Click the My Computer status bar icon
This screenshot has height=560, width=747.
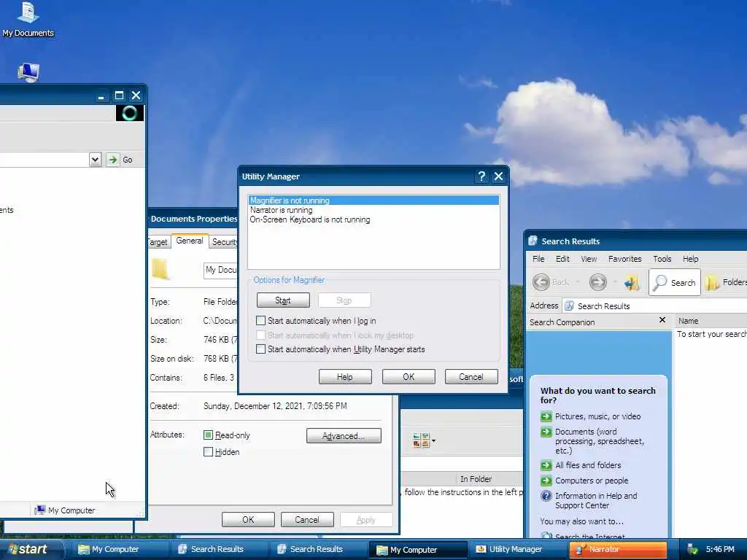pyautogui.click(x=40, y=510)
